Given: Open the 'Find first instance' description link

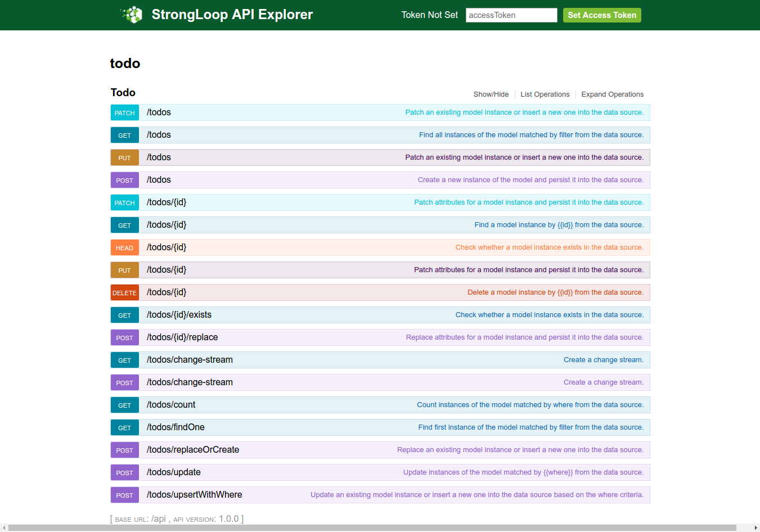Looking at the screenshot, I should pos(530,427).
